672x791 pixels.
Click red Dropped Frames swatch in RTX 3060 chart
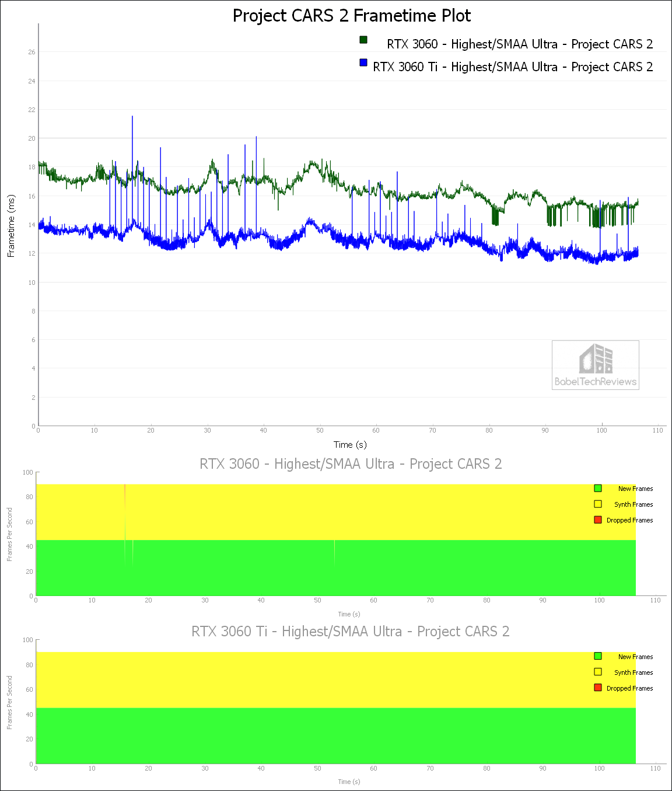(x=598, y=520)
